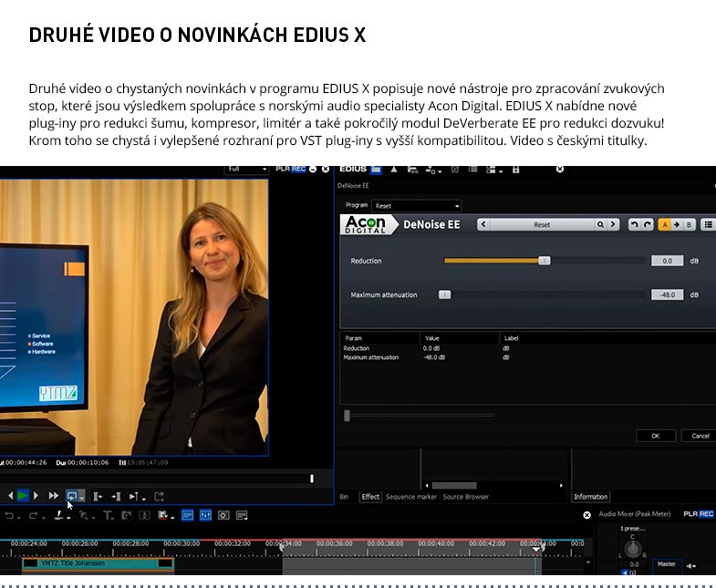This screenshot has width=716, height=588.
Task: Click the Add cut point icon
Action: [x=58, y=515]
